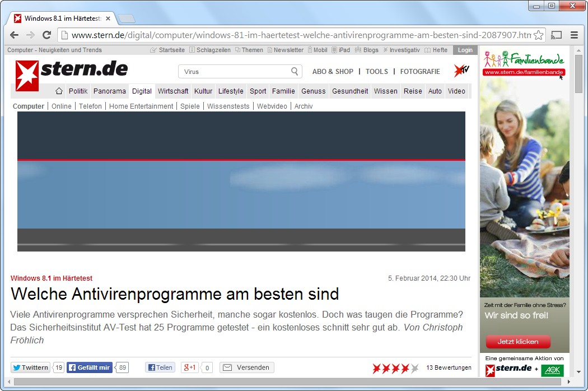
Task: Open the Chrome menu hamburger icon
Action: pos(574,35)
